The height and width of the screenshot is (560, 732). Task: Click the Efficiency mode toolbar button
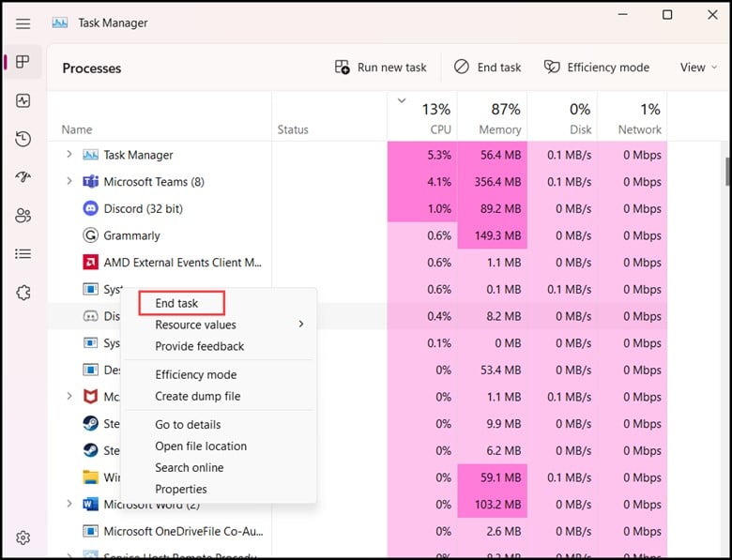tap(597, 68)
